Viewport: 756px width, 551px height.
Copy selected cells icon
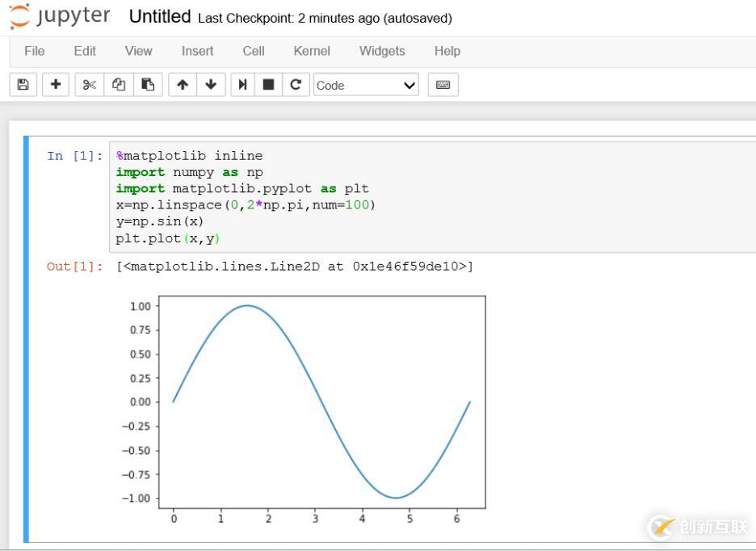[x=119, y=85]
